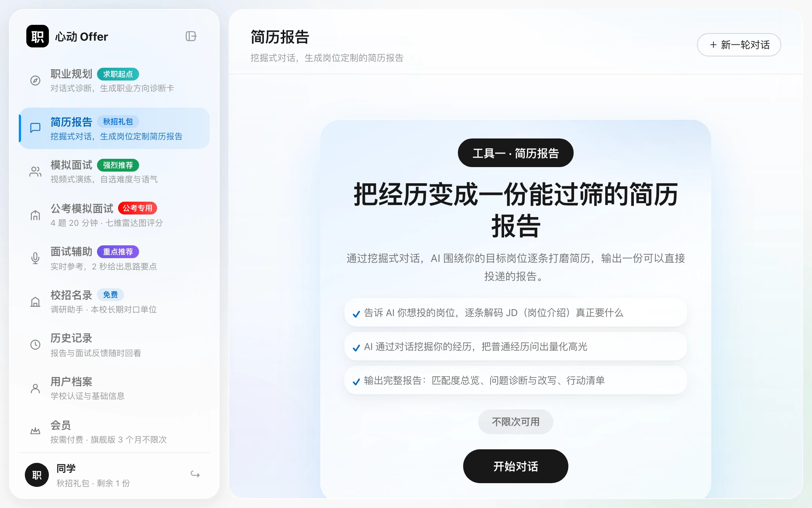Click the checkmark beside AI 通过对话挖掘你的经历
This screenshot has height=508, width=812.
coord(356,348)
